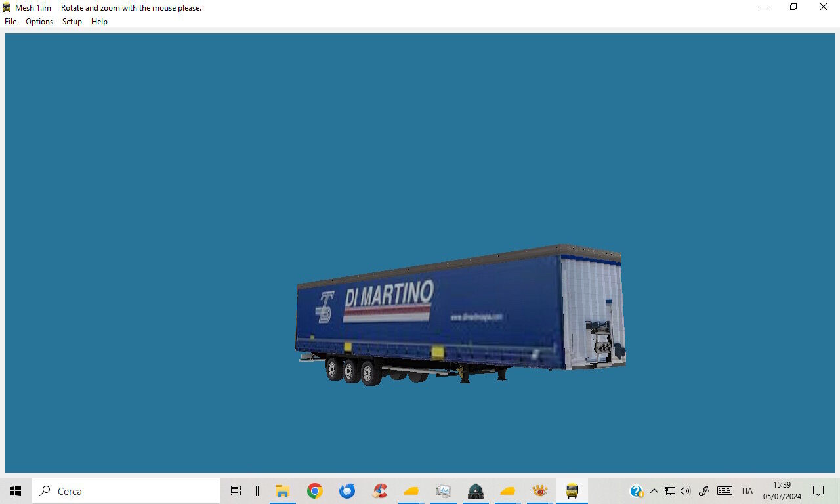Open the volume speaker tray icon

click(x=686, y=491)
